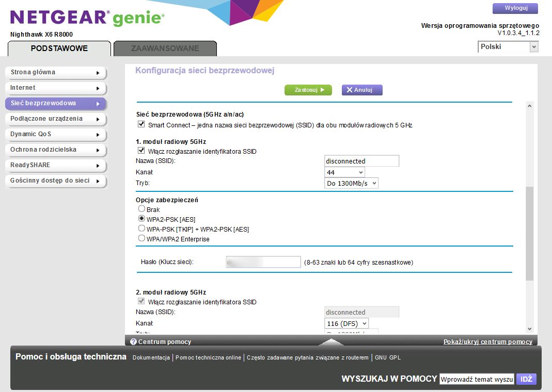Click the Hasło (Klucz sieci) password field
The image size is (552, 392).
tap(263, 262)
